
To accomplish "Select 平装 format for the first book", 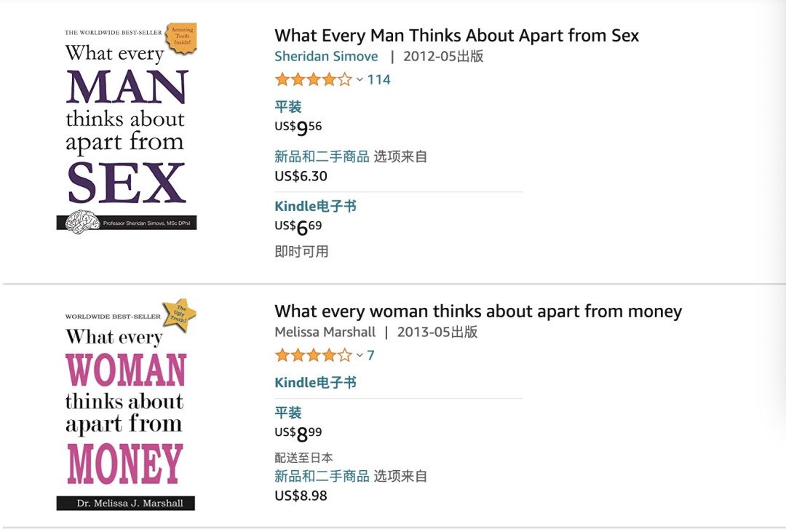I will point(288,107).
